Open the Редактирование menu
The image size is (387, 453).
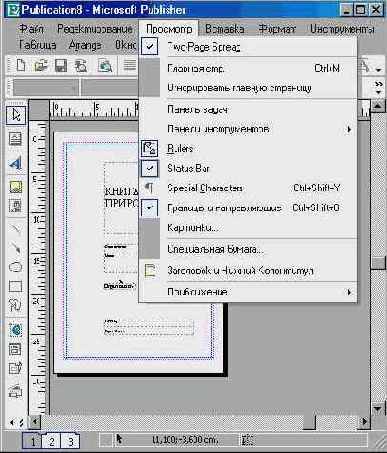(x=95, y=29)
